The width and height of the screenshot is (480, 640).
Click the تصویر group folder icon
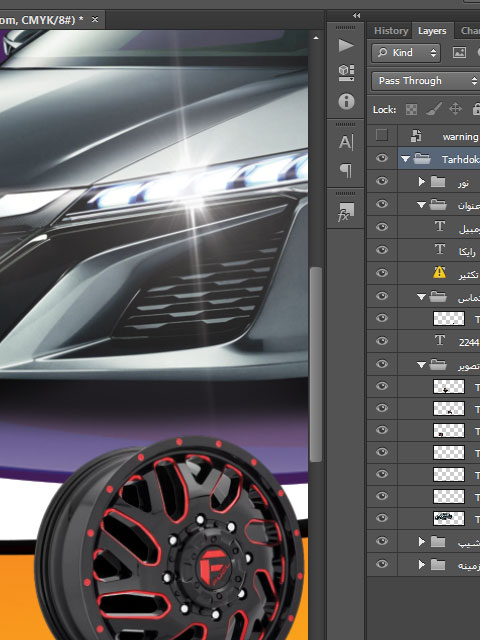coord(438,364)
